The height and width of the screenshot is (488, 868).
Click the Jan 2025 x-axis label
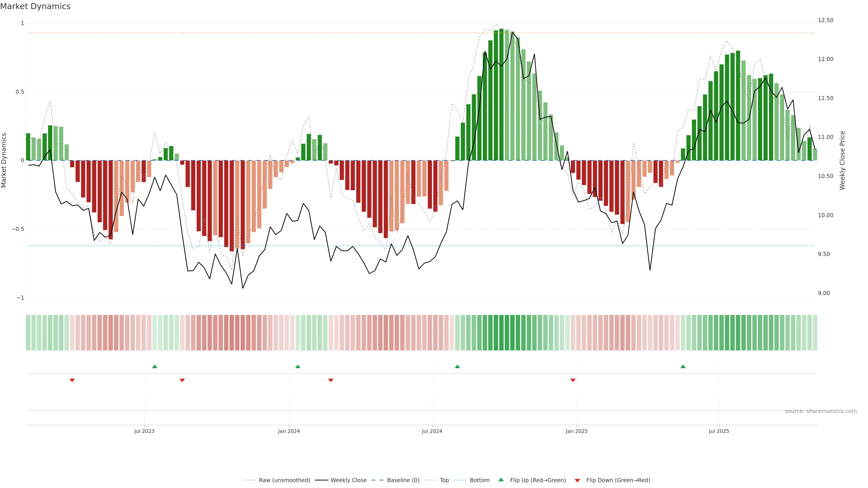point(577,431)
